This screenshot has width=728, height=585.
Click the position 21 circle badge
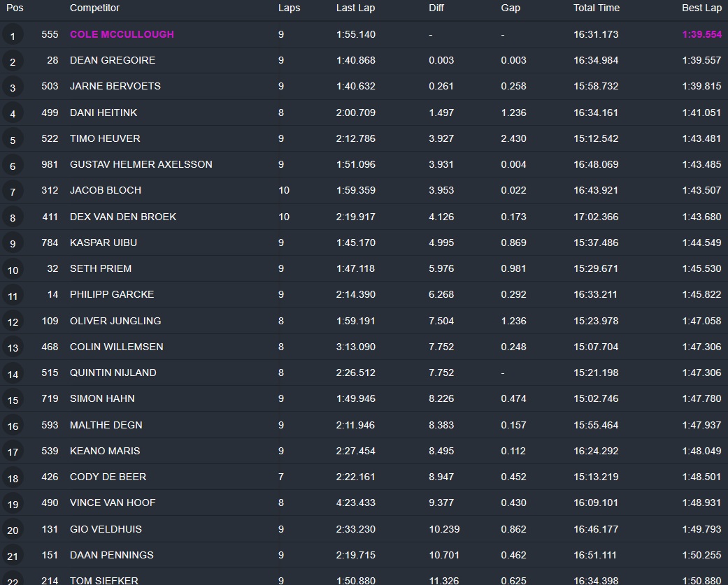click(13, 556)
